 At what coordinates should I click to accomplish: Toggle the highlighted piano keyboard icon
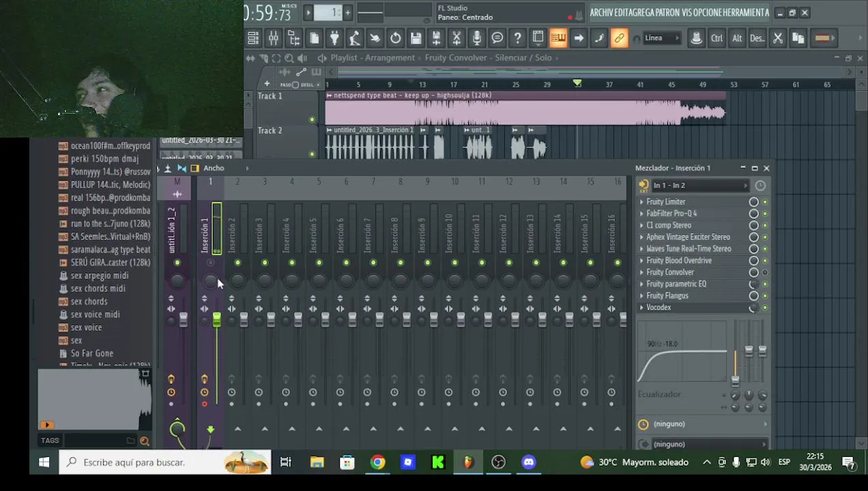tap(558, 38)
